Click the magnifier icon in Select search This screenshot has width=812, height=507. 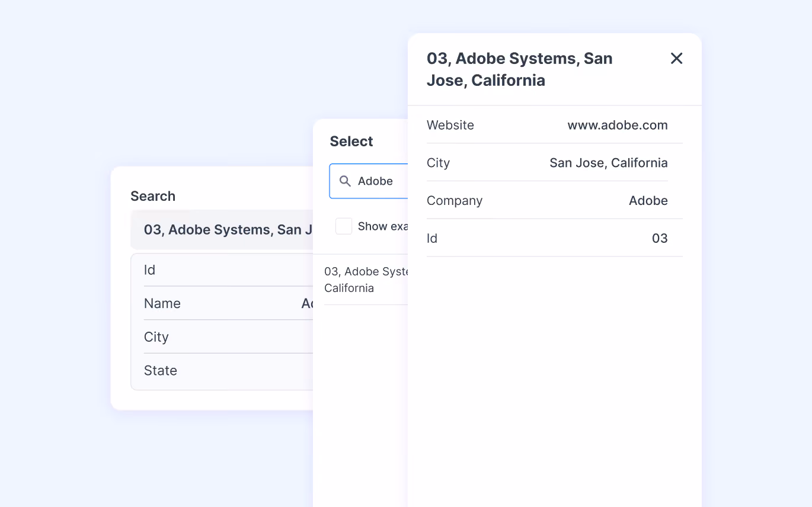click(345, 181)
